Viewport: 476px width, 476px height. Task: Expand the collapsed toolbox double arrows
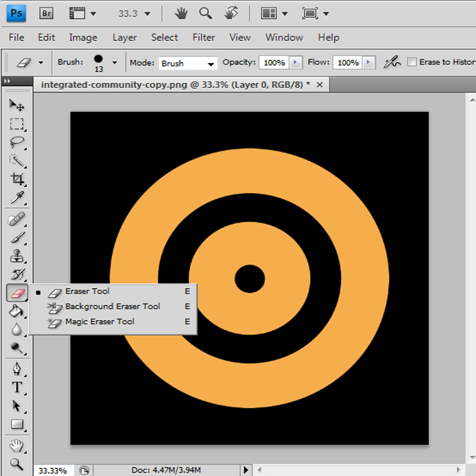(x=7, y=81)
